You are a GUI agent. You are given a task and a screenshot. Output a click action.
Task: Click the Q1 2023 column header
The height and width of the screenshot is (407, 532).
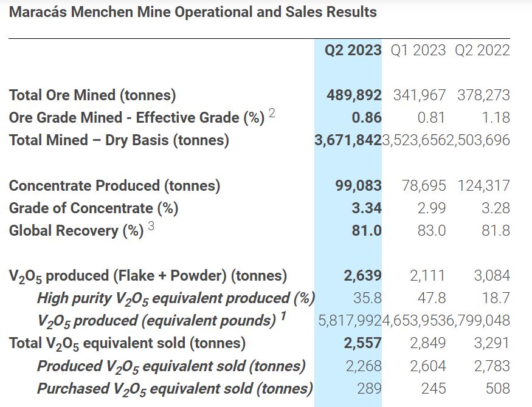[x=418, y=50]
